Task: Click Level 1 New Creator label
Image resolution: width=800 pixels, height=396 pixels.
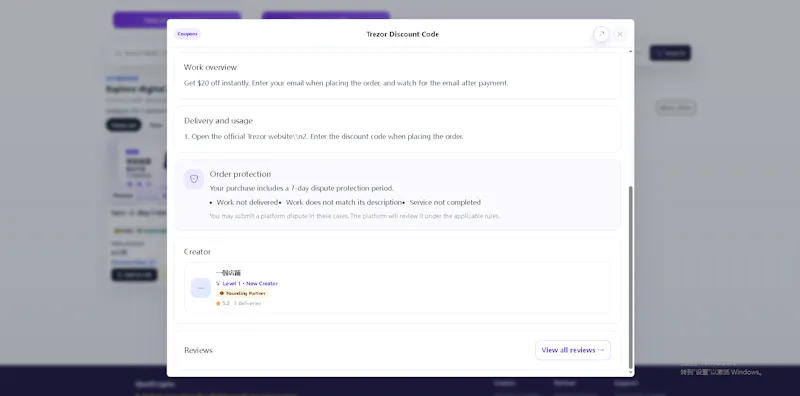Action: coord(247,283)
